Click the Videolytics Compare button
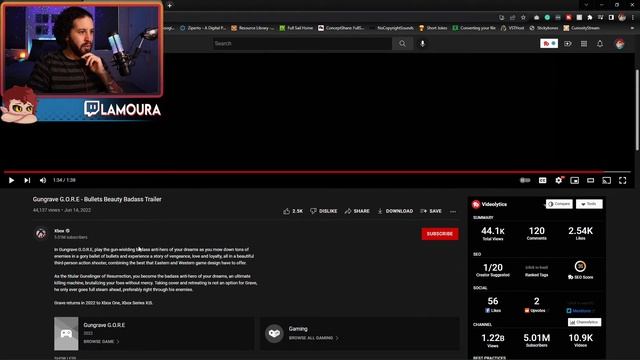 559,204
